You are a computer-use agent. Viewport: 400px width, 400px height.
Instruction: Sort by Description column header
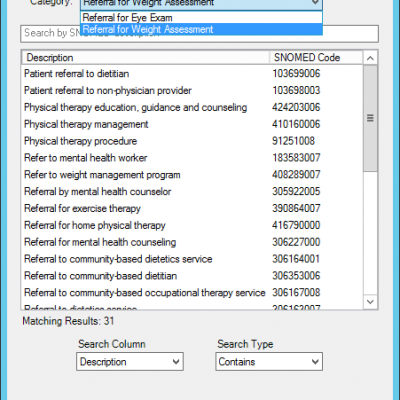coord(146,58)
